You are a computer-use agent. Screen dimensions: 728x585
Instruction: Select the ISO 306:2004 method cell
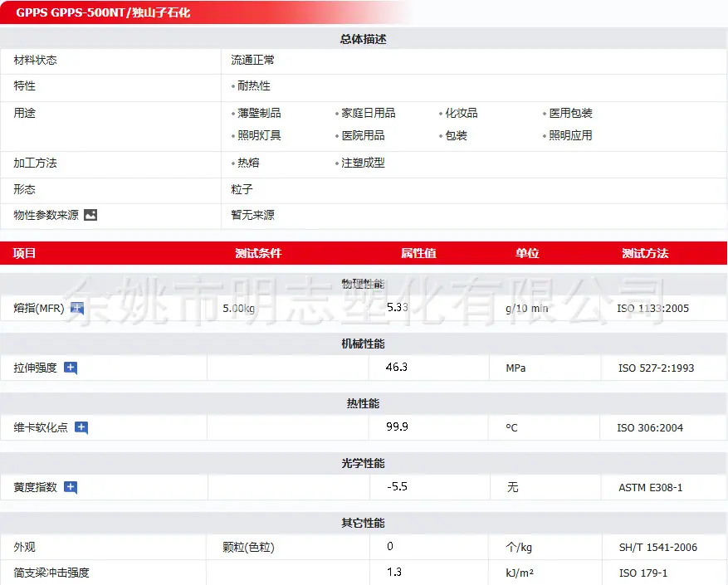[650, 428]
